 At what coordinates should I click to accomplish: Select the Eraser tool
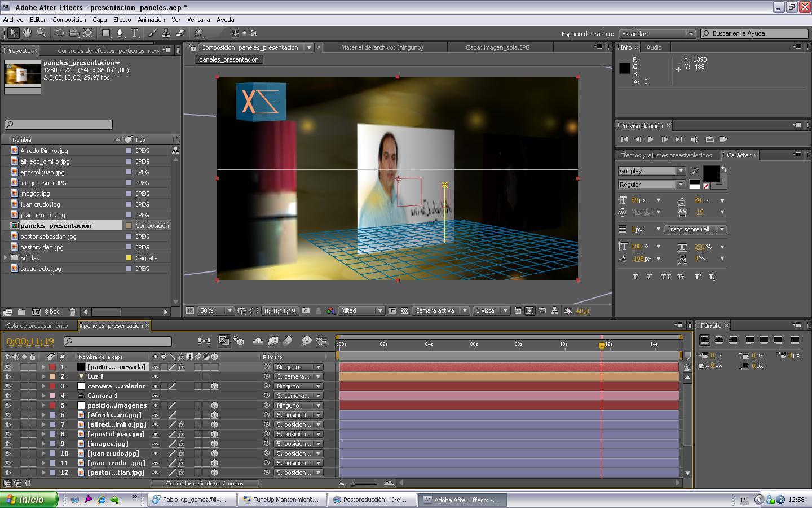click(x=180, y=33)
